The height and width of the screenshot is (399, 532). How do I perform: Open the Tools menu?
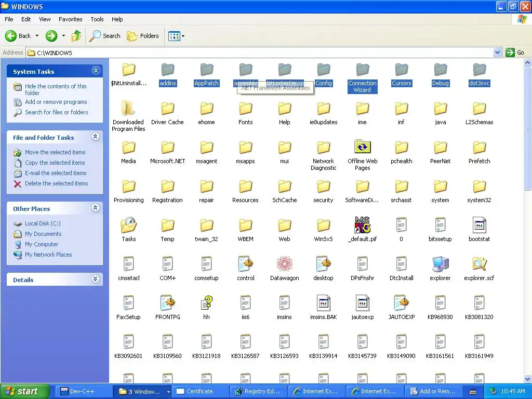97,19
